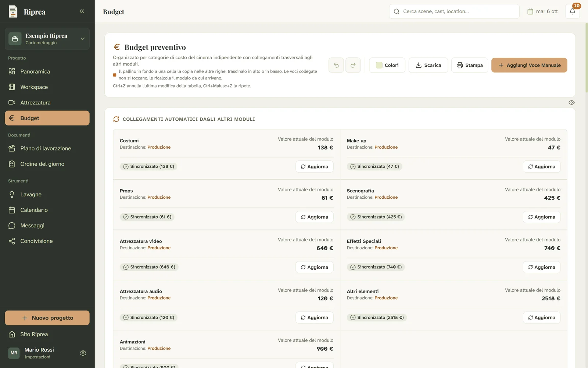Click Aggiorna for Make up
This screenshot has height=368, width=588.
click(542, 167)
